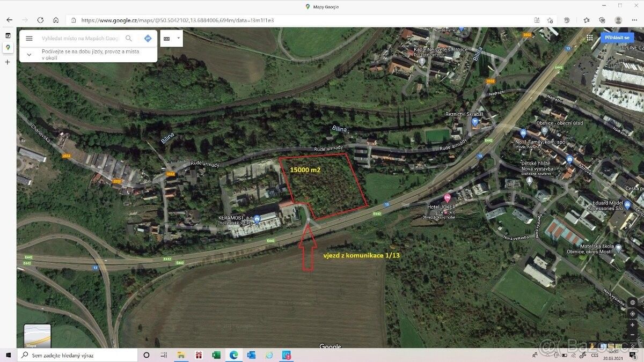Image resolution: width=644 pixels, height=362 pixels.
Task: Add page to favorites with star icon
Action: point(550,20)
